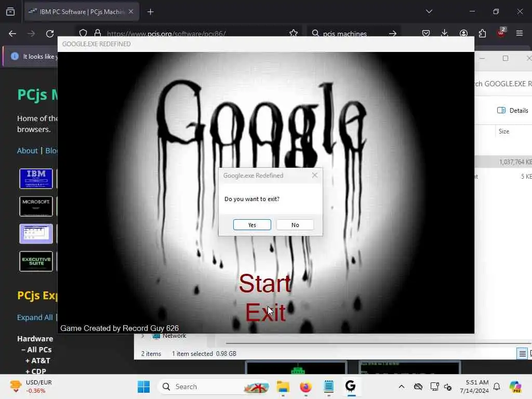Open a new Firefox tab
Screen dimensions: 532x399
(x=150, y=12)
